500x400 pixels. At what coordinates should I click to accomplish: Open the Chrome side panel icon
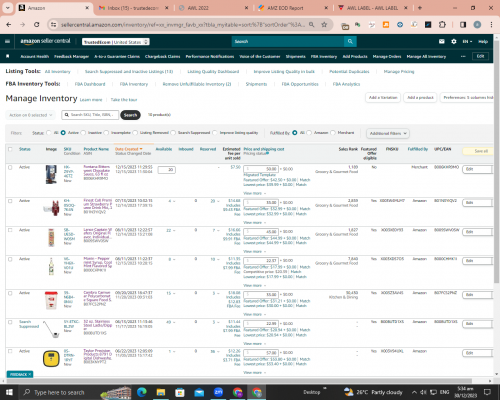tap(463, 24)
